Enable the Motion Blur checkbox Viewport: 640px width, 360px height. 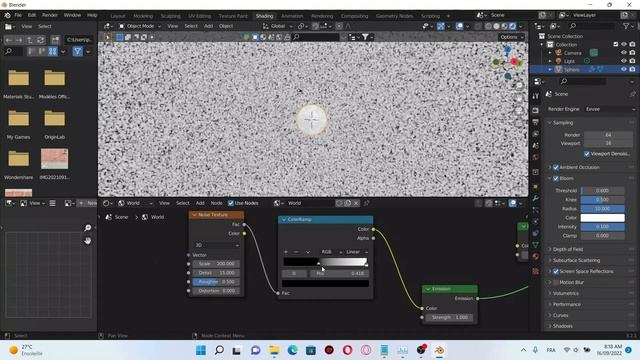click(x=556, y=282)
